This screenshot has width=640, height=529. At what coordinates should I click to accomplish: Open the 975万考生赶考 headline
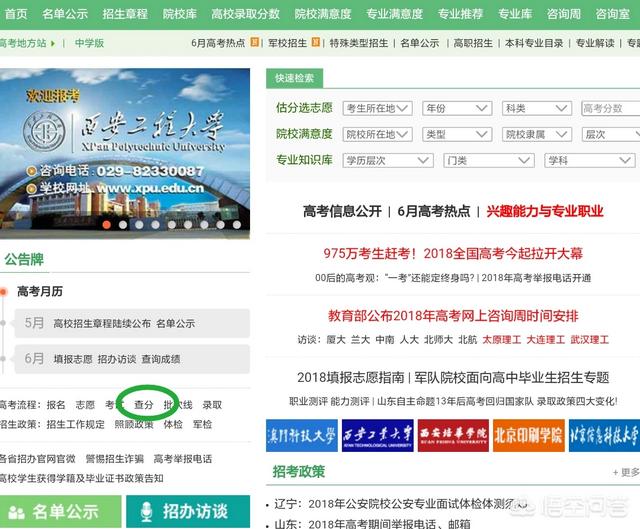(x=453, y=253)
